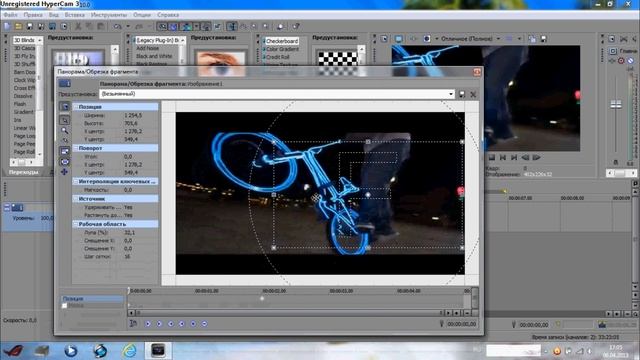Switch to the Переходы tab
The height and width of the screenshot is (360, 640).
(24, 172)
